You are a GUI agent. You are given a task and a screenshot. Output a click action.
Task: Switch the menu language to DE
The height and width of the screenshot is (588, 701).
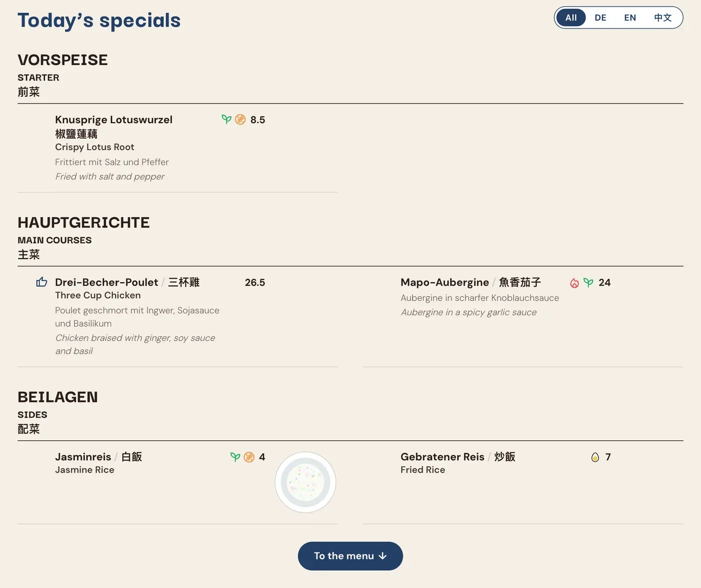(600, 18)
